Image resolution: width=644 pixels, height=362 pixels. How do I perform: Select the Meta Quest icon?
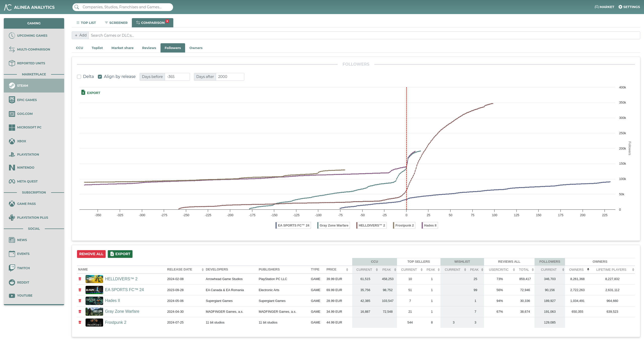pos(12,181)
